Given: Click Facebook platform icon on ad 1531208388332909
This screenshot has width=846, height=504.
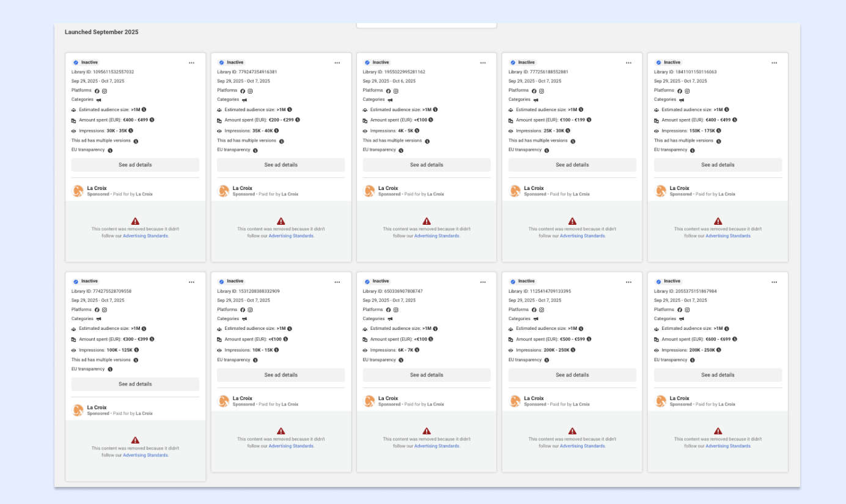Looking at the screenshot, I should point(242,310).
